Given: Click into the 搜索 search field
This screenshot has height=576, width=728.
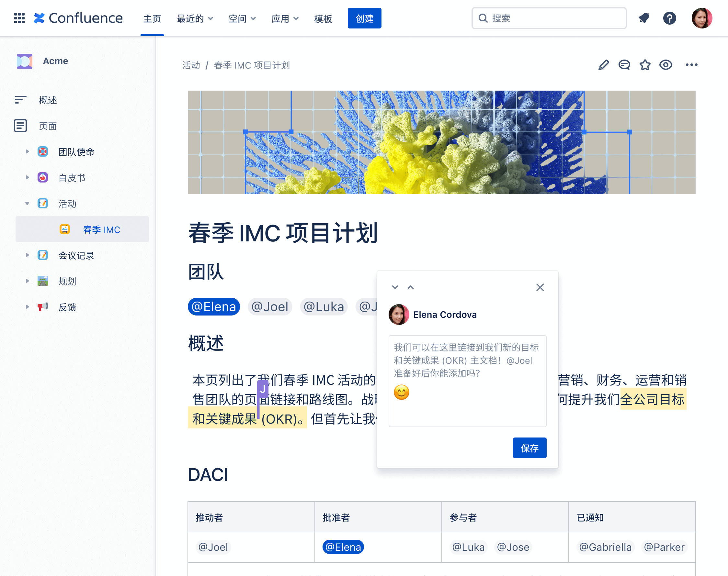Looking at the screenshot, I should coord(549,18).
